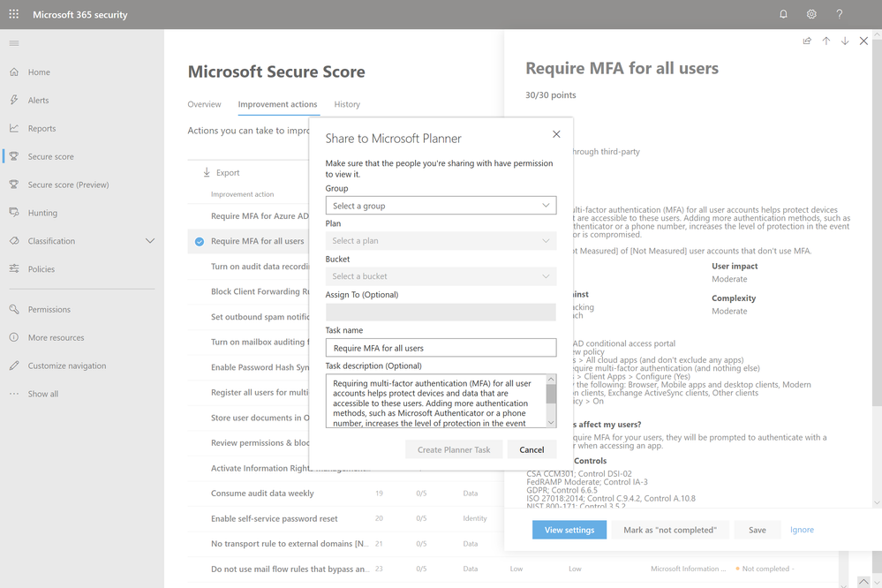This screenshot has height=588, width=882.
Task: Open the Select a bucket dropdown
Action: [441, 276]
